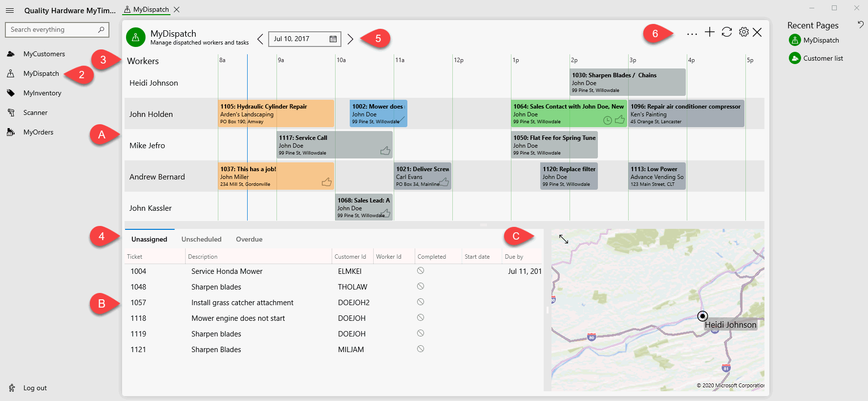Go to next day with right chevron

(350, 39)
